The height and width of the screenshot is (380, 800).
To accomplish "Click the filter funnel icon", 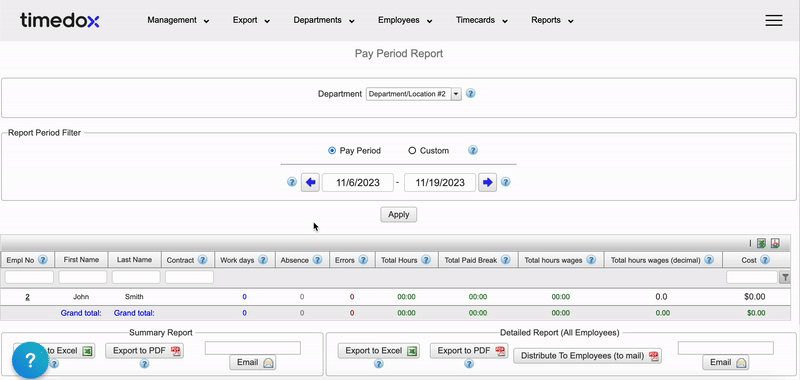I will (785, 277).
